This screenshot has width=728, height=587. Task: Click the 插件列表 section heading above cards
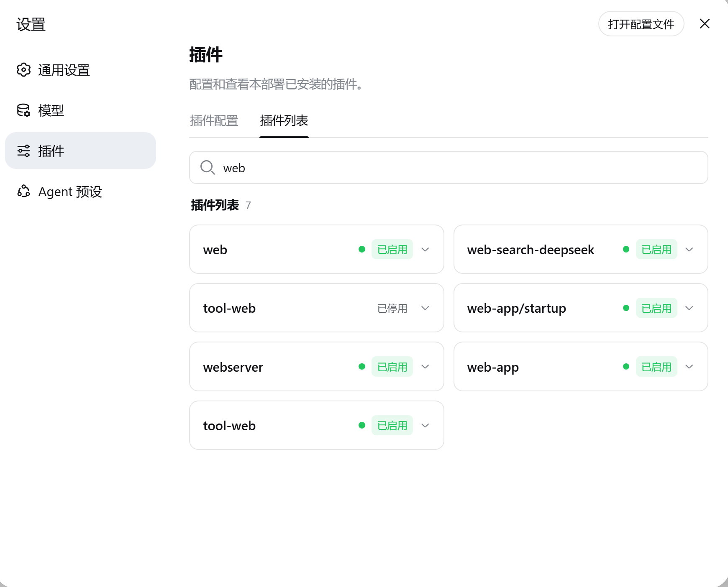215,205
